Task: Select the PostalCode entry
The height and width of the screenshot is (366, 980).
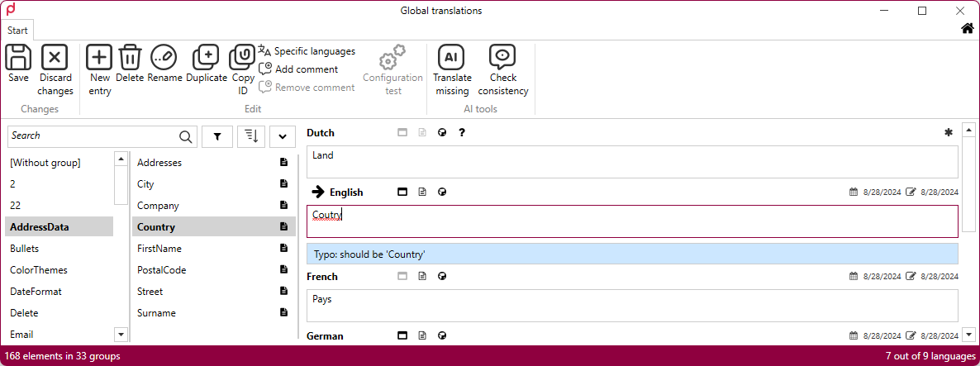Action: pyautogui.click(x=214, y=270)
